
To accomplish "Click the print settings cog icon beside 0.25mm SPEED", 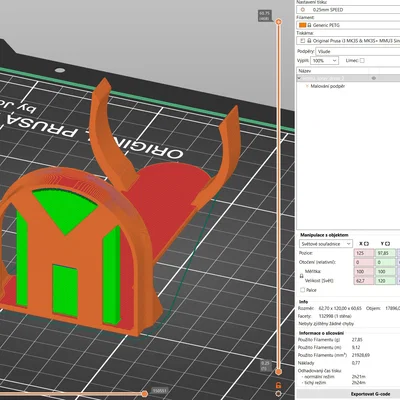I will pos(303,10).
